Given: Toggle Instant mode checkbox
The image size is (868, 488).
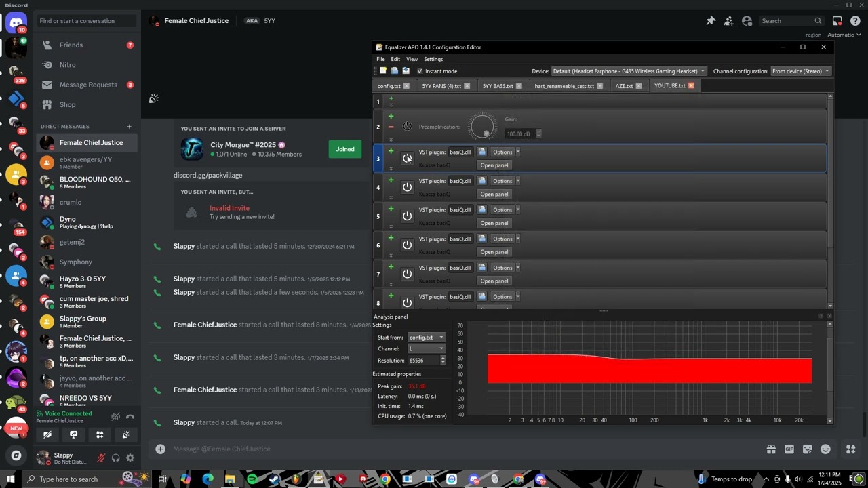Looking at the screenshot, I should pyautogui.click(x=420, y=71).
